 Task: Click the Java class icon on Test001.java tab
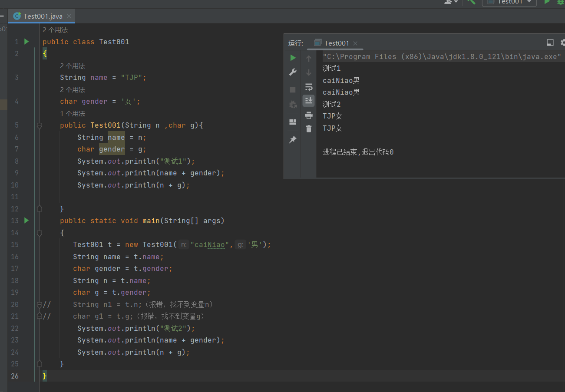click(x=17, y=16)
